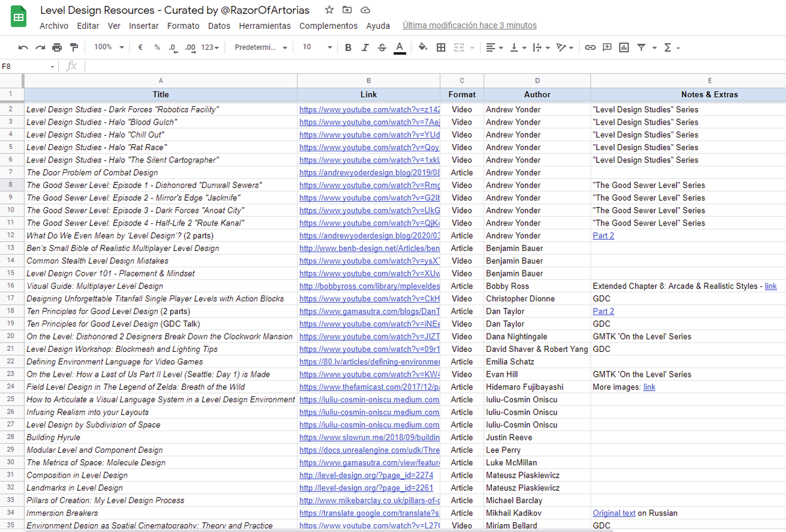Open the font size dropdown
This screenshot has height=532, width=786.
tap(317, 47)
